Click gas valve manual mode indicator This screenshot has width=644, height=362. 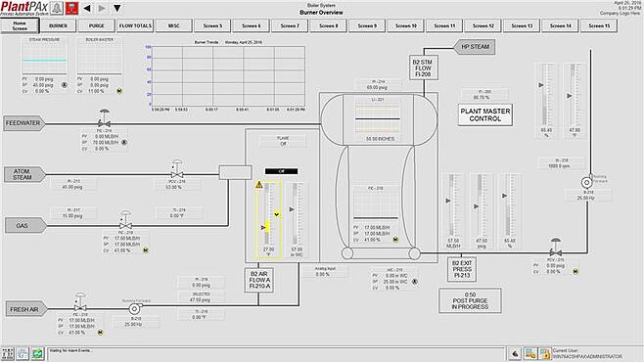146,250
